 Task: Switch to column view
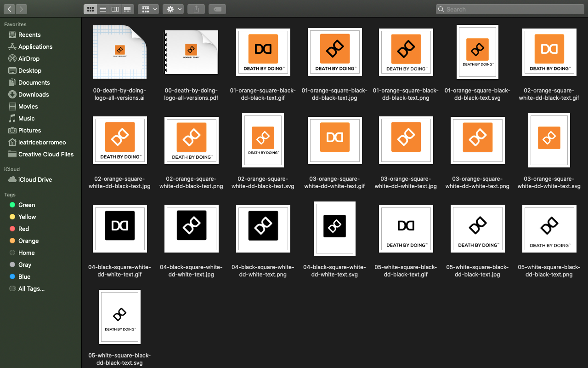point(115,9)
